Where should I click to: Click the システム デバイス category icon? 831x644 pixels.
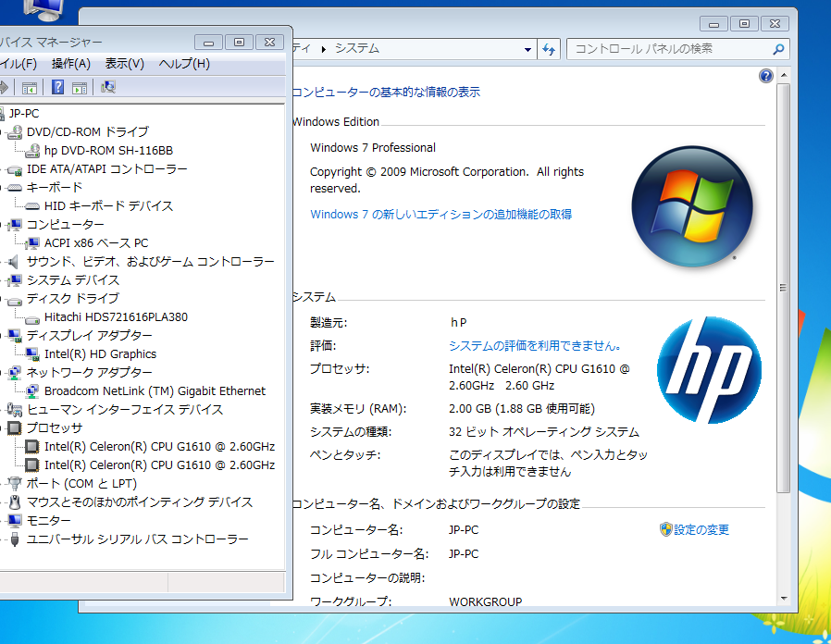coord(15,279)
